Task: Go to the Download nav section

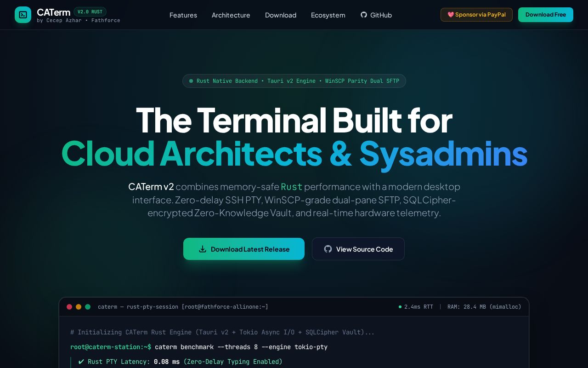Action: tap(281, 15)
